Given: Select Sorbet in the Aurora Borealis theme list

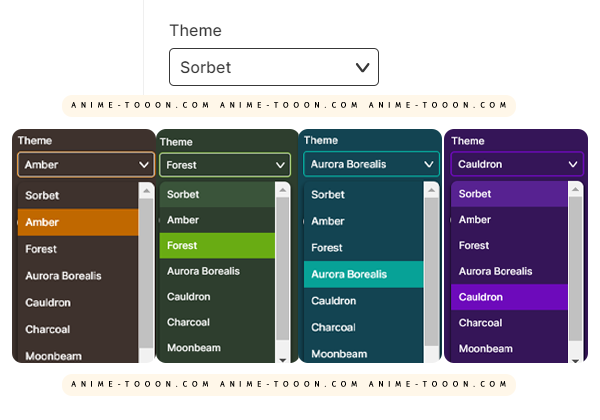Looking at the screenshot, I should pos(364,195).
